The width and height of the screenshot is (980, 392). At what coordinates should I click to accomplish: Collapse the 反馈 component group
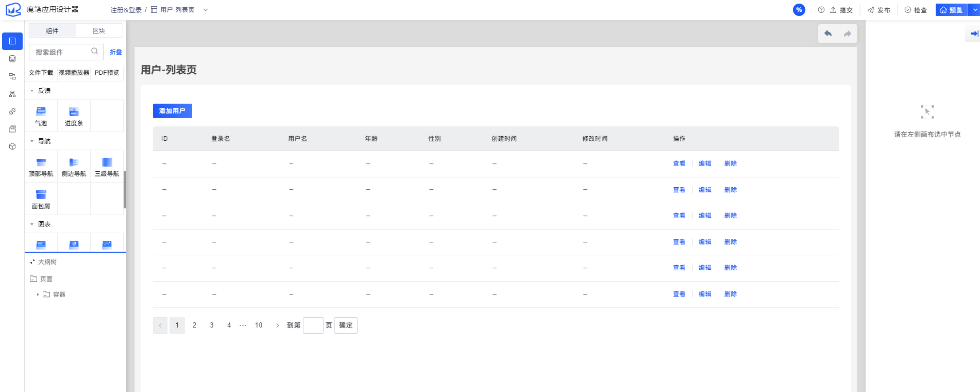(32, 91)
